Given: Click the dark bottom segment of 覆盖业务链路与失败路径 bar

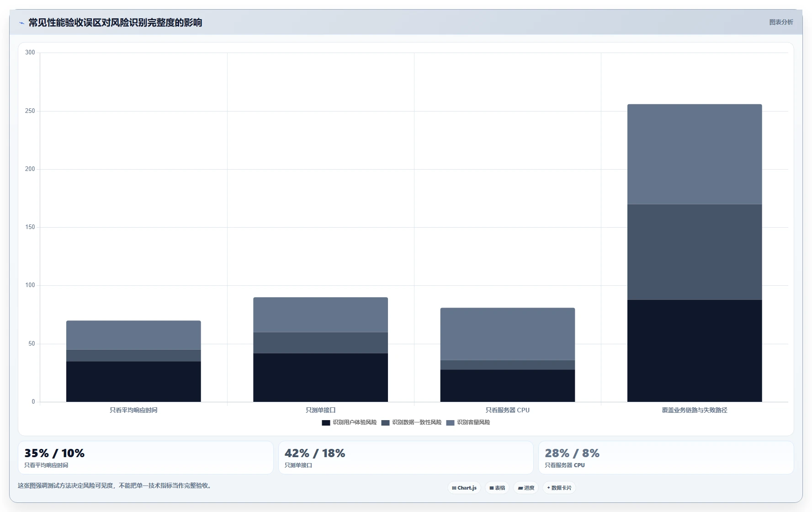Looking at the screenshot, I should tap(695, 351).
